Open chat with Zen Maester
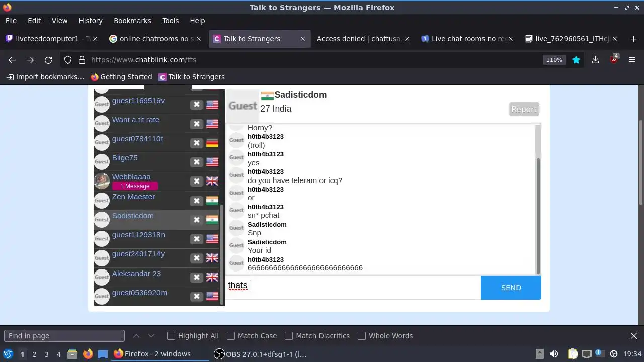Viewport: 644px width, 362px height. (x=133, y=197)
